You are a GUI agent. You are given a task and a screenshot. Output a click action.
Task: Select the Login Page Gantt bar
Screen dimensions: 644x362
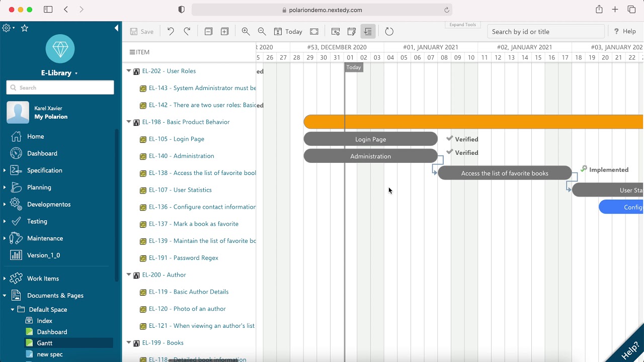coord(370,139)
